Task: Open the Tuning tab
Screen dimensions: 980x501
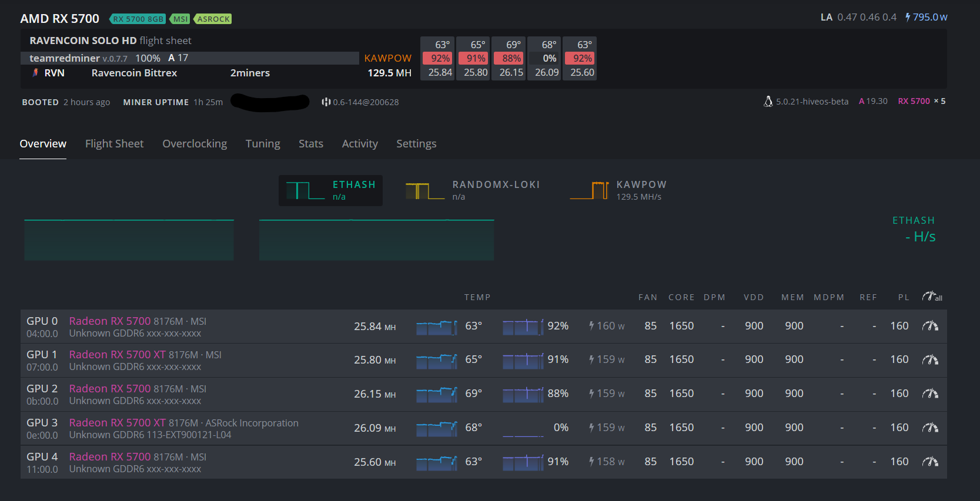Action: coord(263,144)
